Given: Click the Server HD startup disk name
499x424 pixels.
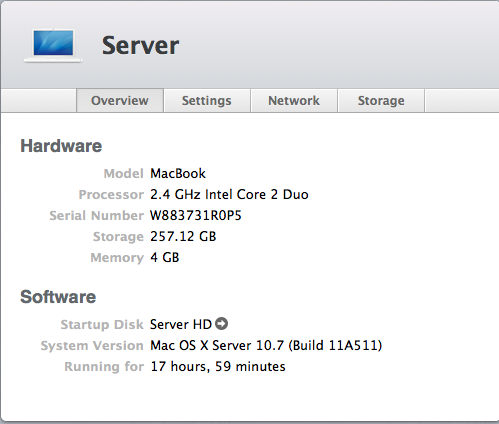Looking at the screenshot, I should click(x=181, y=324).
